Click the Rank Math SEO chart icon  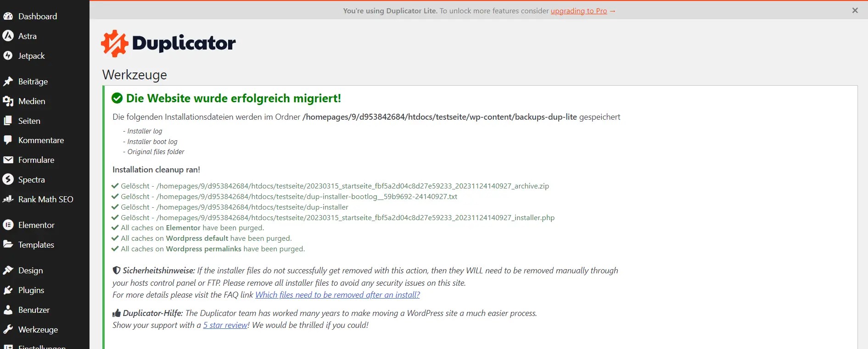click(x=8, y=199)
